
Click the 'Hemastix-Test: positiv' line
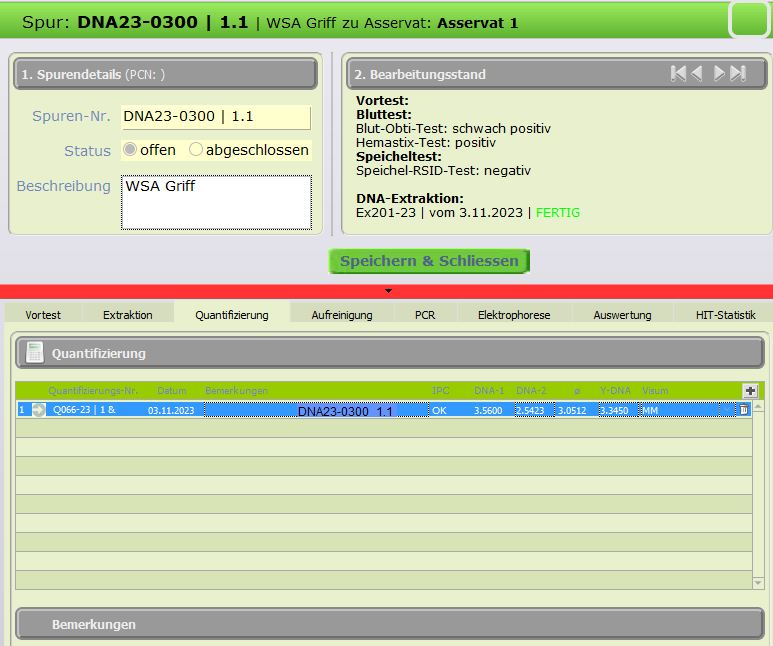pos(425,143)
